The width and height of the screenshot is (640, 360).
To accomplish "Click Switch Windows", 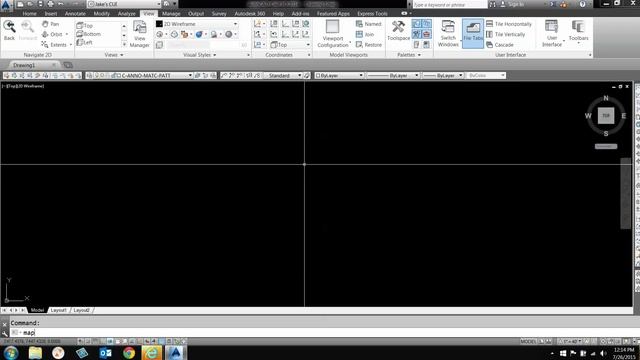I will (x=448, y=34).
